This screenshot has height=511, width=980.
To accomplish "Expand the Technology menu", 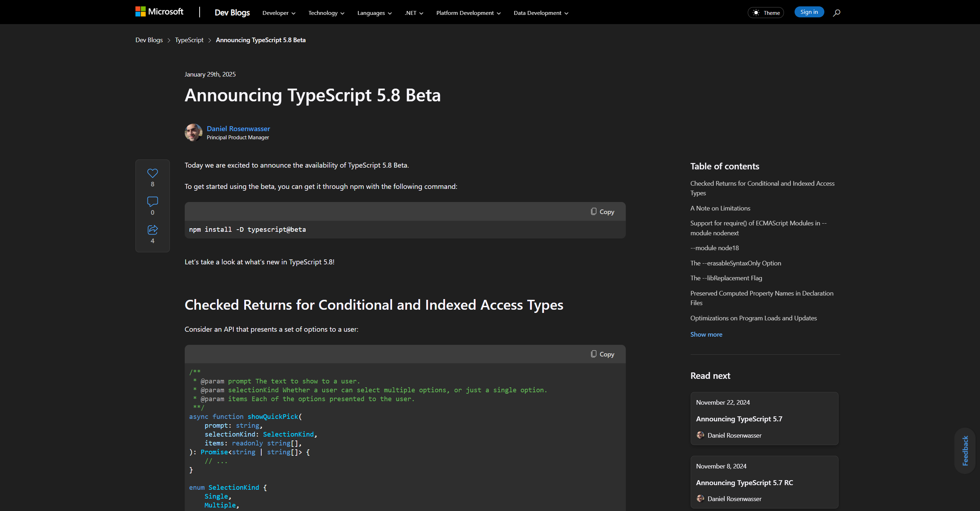I will point(327,13).
